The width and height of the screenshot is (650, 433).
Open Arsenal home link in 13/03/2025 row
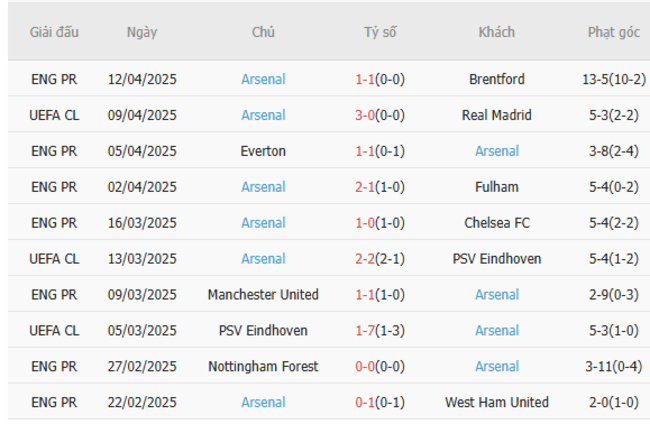click(x=263, y=259)
